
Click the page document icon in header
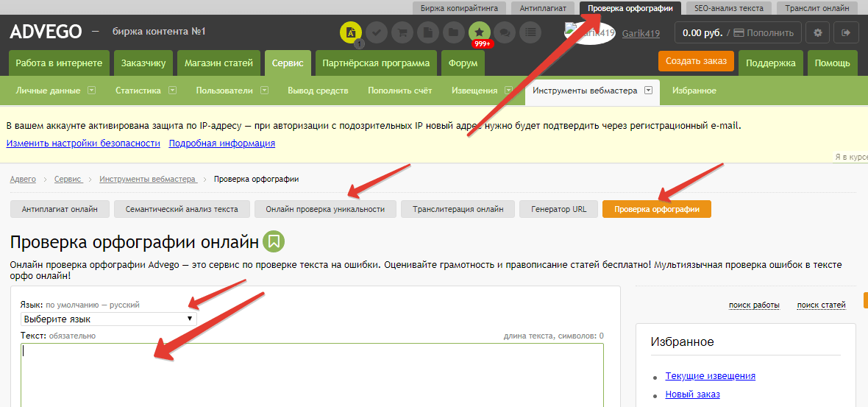click(427, 32)
